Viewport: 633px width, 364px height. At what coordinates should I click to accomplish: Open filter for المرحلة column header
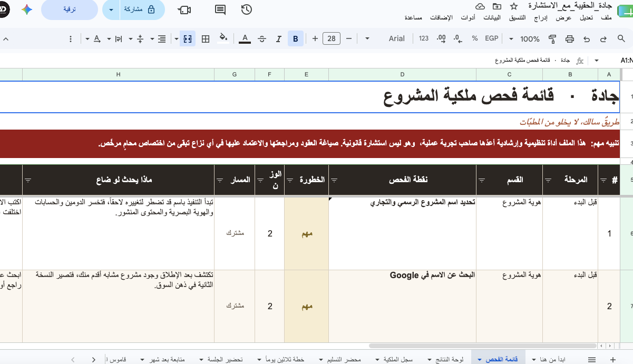point(549,180)
